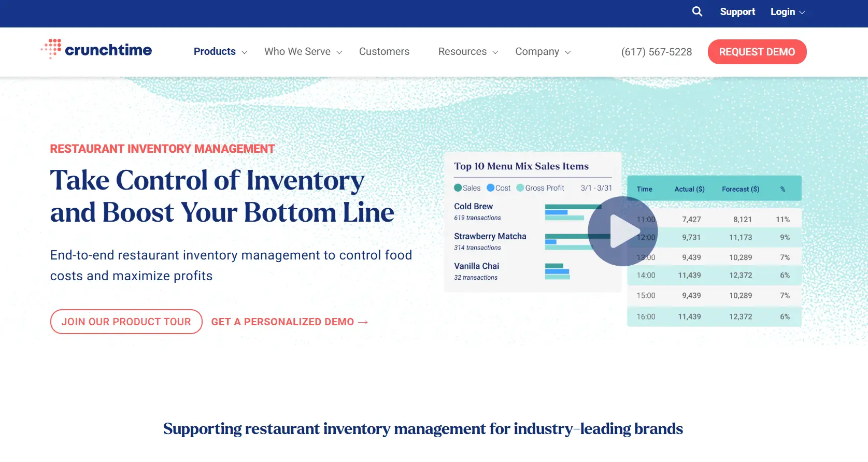The width and height of the screenshot is (868, 462).
Task: Open the Support link
Action: point(737,11)
